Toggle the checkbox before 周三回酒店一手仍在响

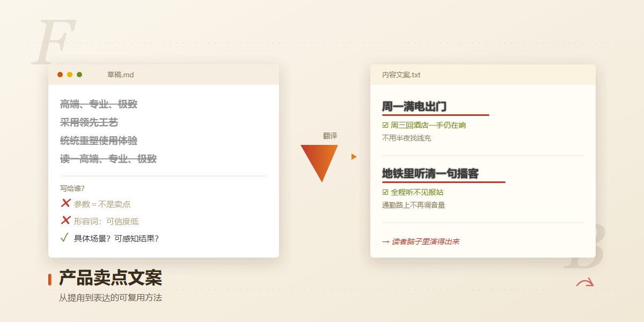(x=385, y=125)
